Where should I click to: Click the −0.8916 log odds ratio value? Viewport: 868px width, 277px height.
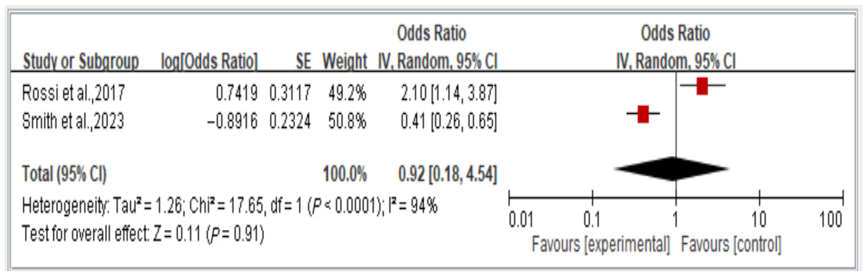coord(232,121)
